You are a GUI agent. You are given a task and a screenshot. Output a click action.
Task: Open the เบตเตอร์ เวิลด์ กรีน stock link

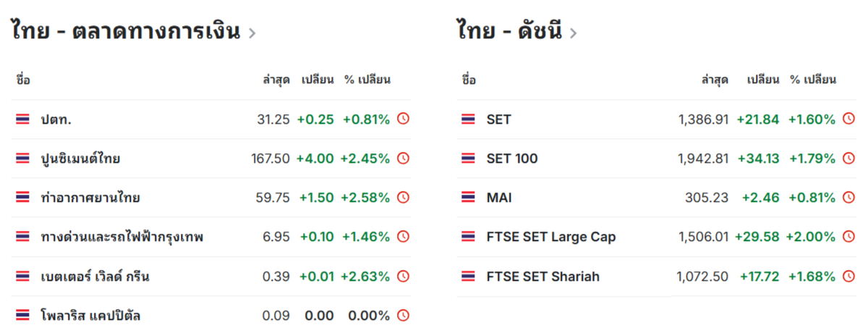coord(95,277)
